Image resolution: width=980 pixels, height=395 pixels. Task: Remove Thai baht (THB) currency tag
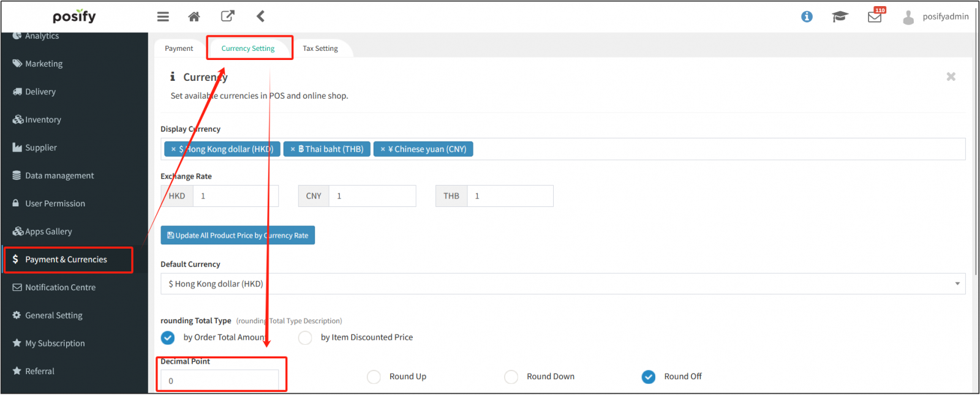pos(293,149)
